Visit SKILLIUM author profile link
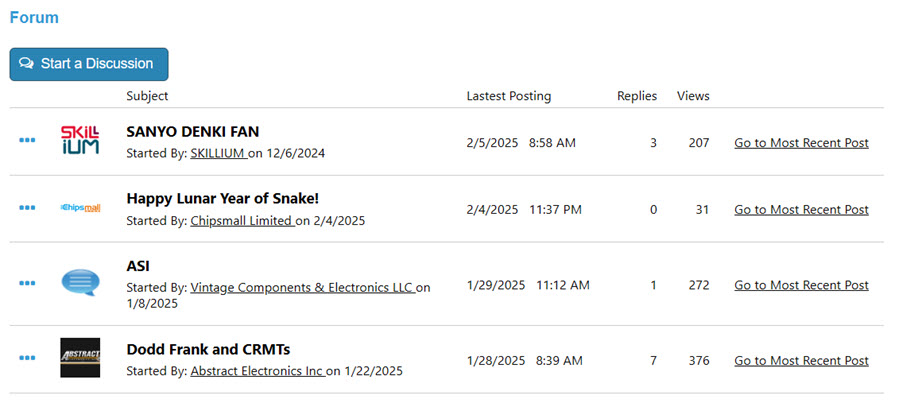Screen dimensions: 899x403 point(218,154)
